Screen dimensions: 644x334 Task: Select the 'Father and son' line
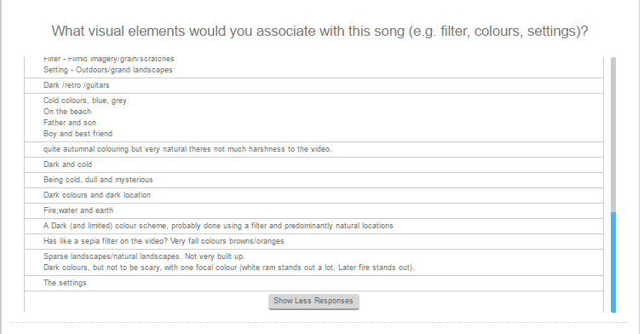70,123
